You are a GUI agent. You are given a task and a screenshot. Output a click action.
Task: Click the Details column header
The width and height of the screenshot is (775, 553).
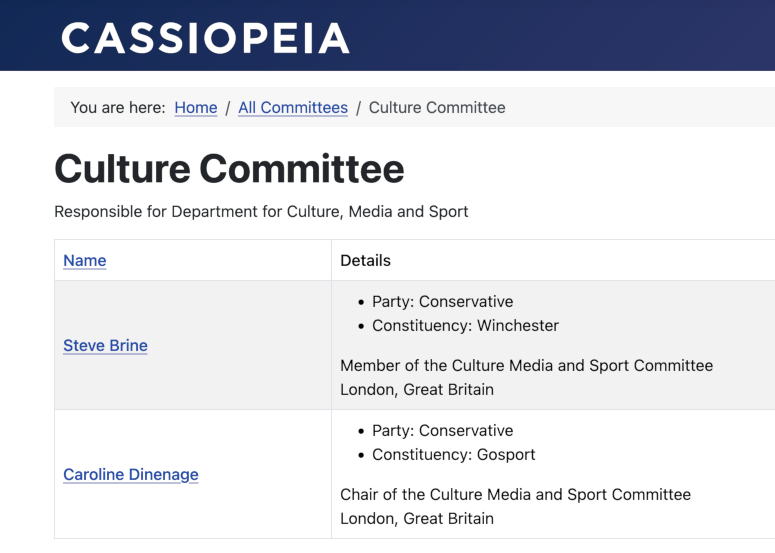365,261
